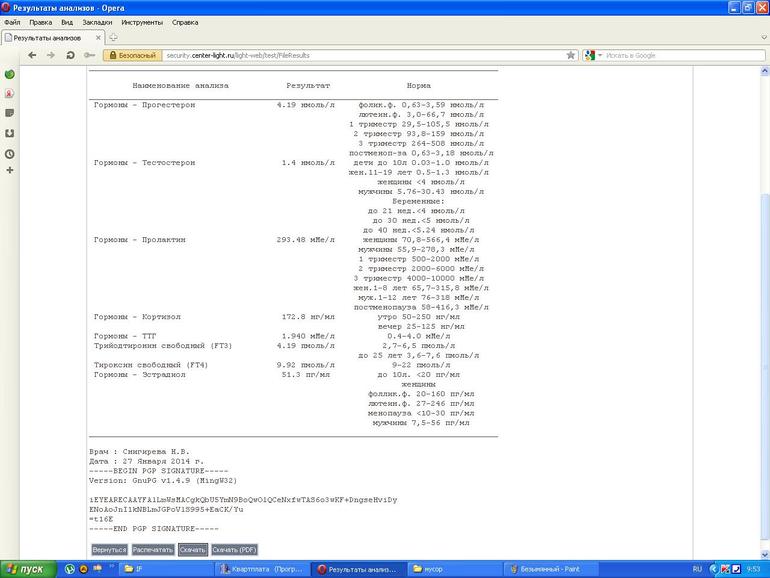Open the Notes sidebar panel icon
This screenshot has height=578, width=770.
[x=9, y=113]
